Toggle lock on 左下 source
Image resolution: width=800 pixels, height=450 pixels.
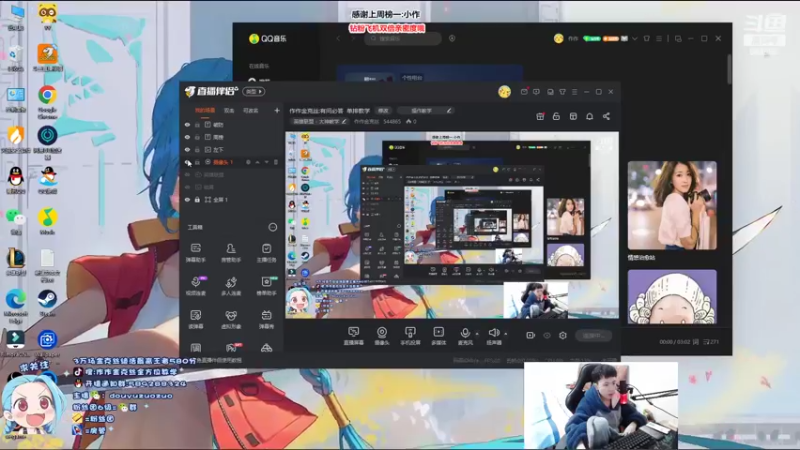point(197,149)
